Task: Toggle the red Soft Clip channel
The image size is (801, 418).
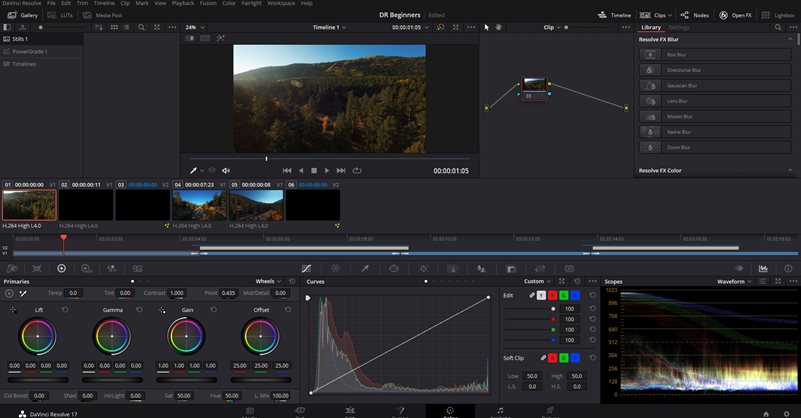Action: 554,357
